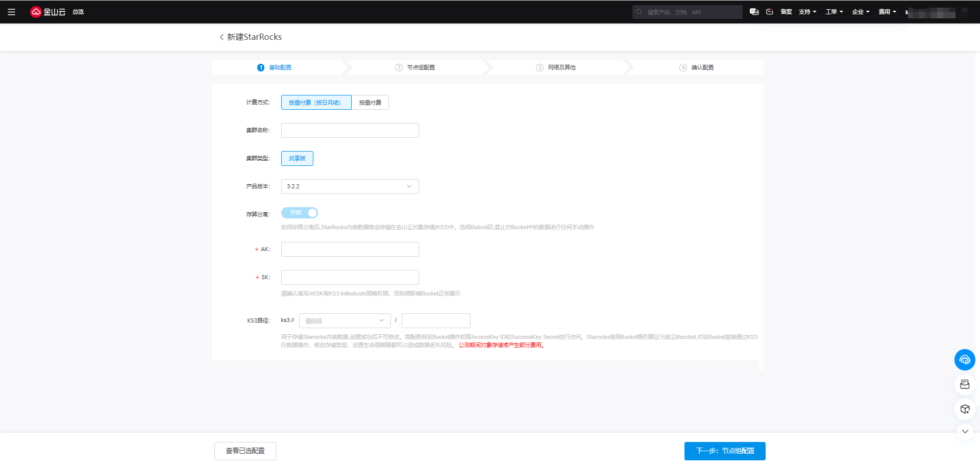Viewport: 980px width, 469px height.
Task: Click the feedback inbox floating icon
Action: click(965, 384)
